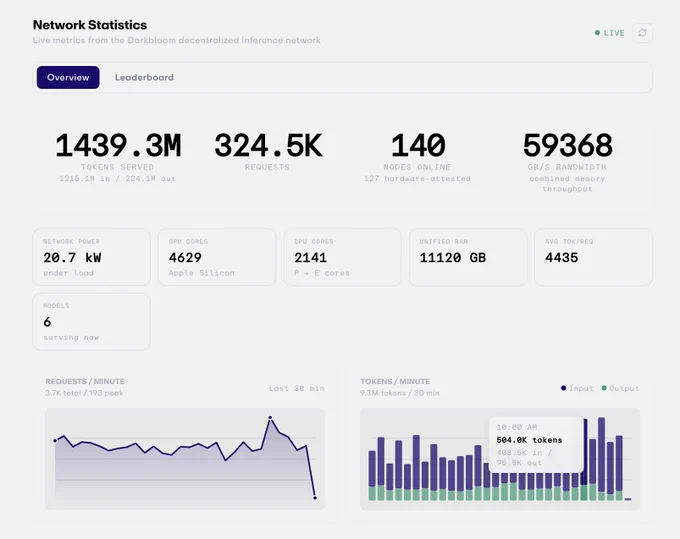
Task: Toggle the Input legend item
Action: (x=577, y=388)
